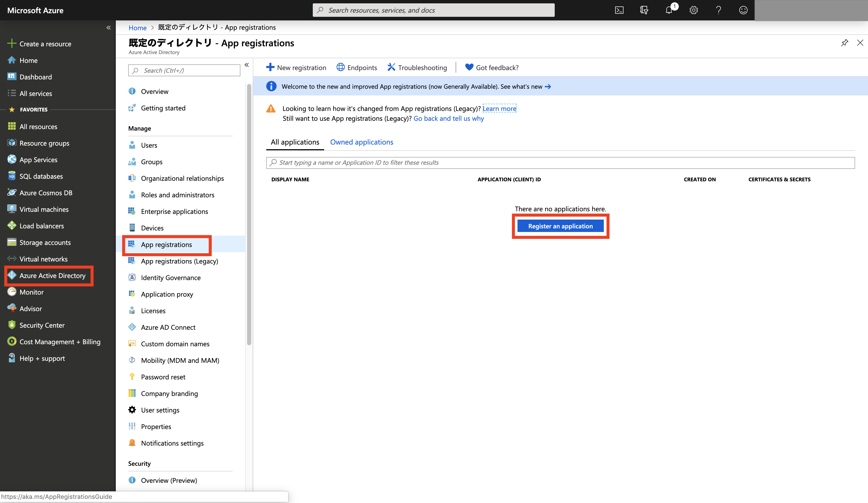Image resolution: width=868 pixels, height=503 pixels.
Task: Open the Virtual machines monitor icon
Action: 12,209
